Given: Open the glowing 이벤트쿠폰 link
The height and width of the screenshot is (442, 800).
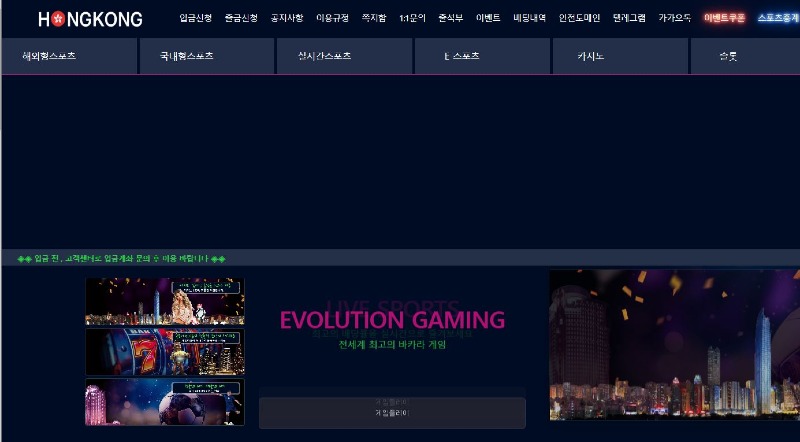Looking at the screenshot, I should pyautogui.click(x=724, y=18).
